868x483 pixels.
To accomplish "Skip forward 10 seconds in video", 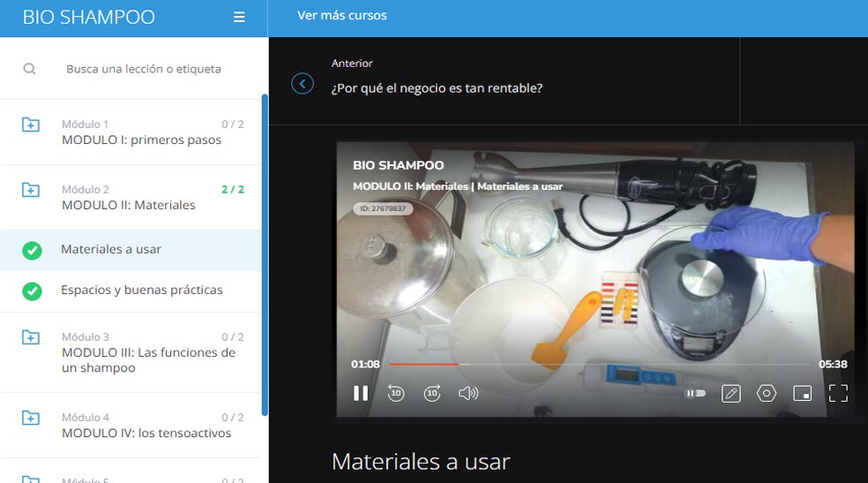I will click(432, 393).
